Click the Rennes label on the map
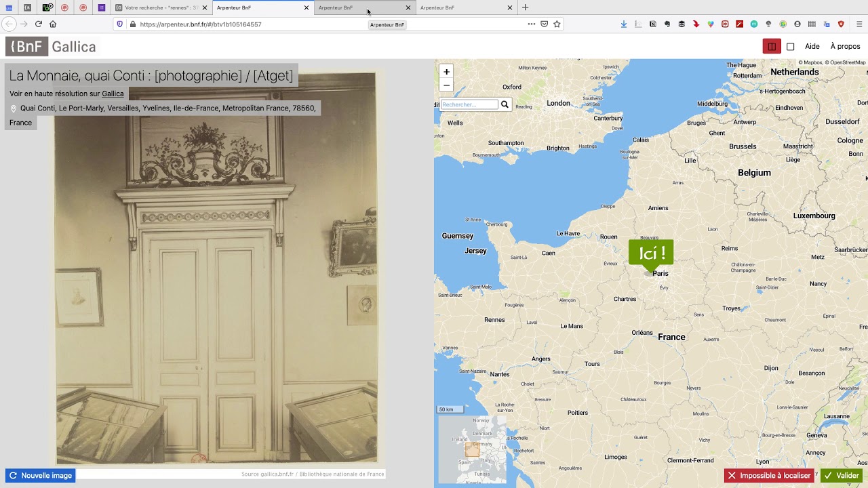 494,320
